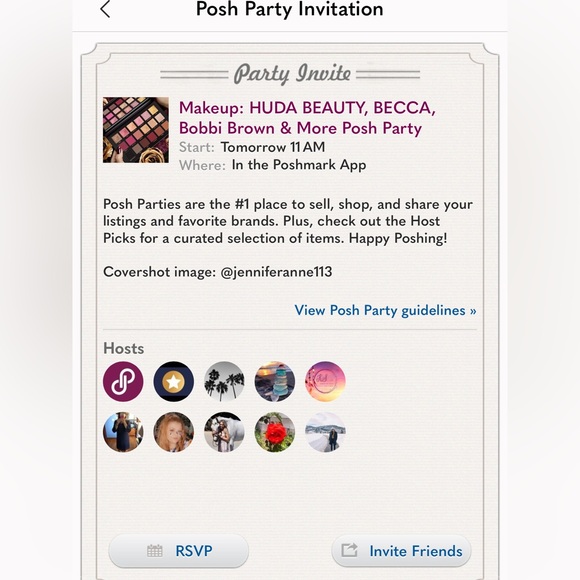Click the Invite Friends button
Screen dimensions: 580x580
click(401, 551)
